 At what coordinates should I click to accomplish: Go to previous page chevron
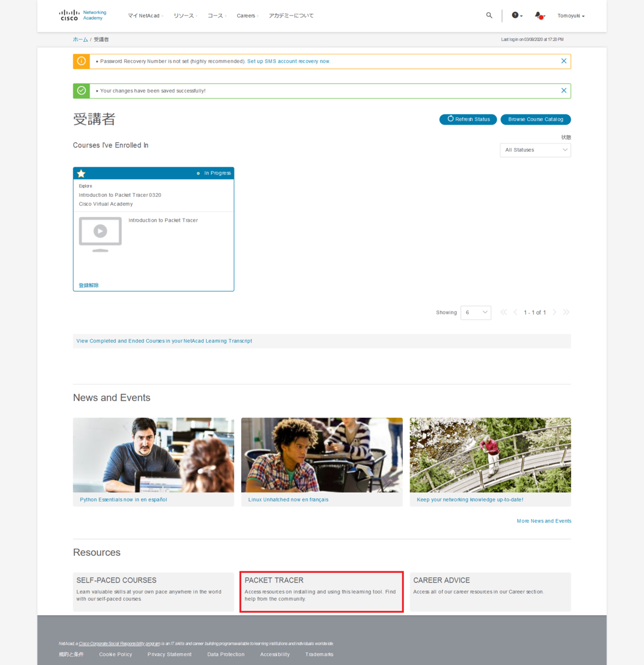coord(515,312)
